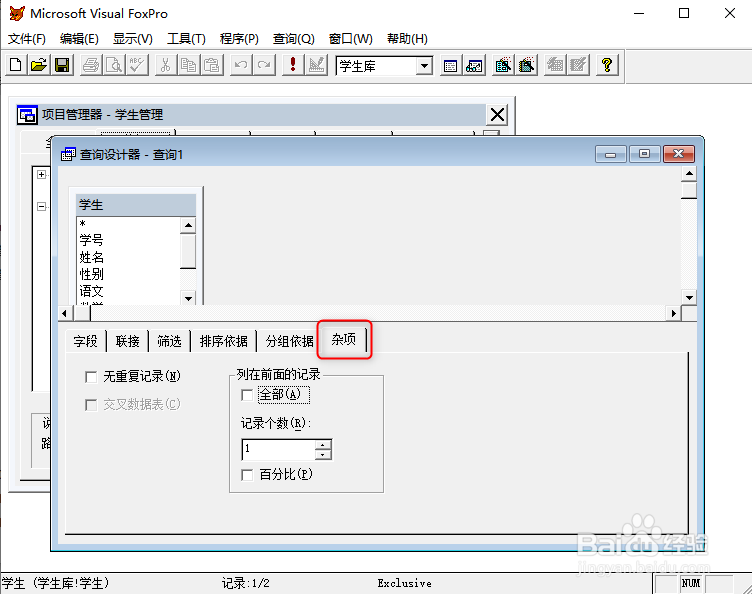Click the Cut scissors icon
Image resolution: width=752 pixels, height=594 pixels.
pyautogui.click(x=165, y=65)
